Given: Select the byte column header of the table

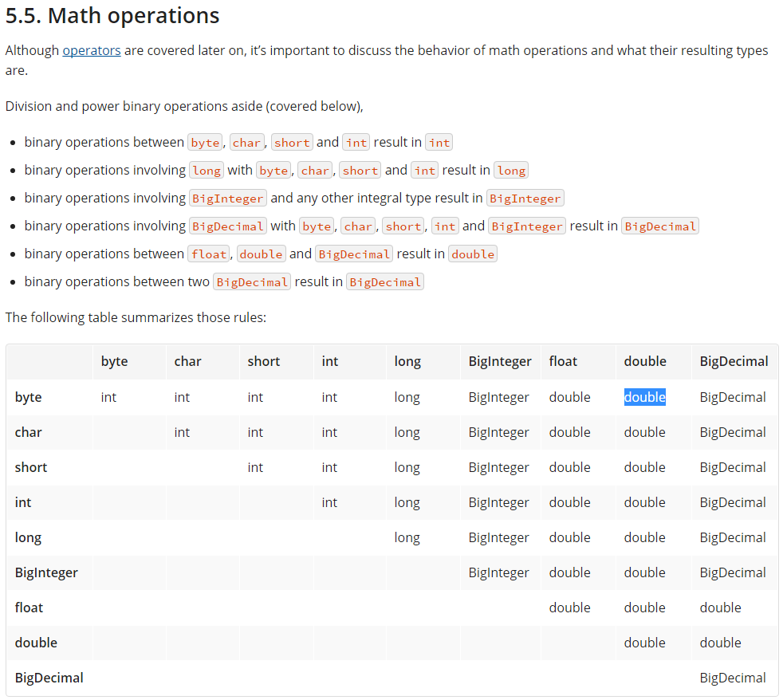Looking at the screenshot, I should click(x=114, y=361).
